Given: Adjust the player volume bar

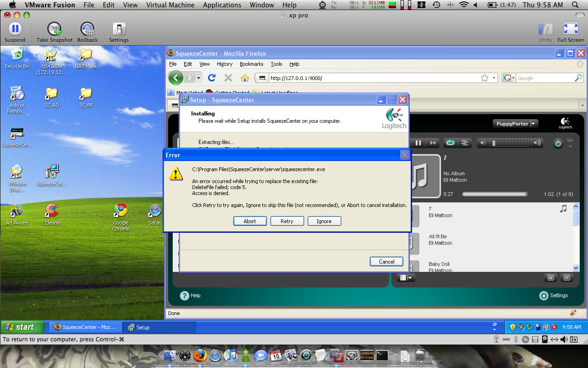Looking at the screenshot, I should [x=510, y=143].
